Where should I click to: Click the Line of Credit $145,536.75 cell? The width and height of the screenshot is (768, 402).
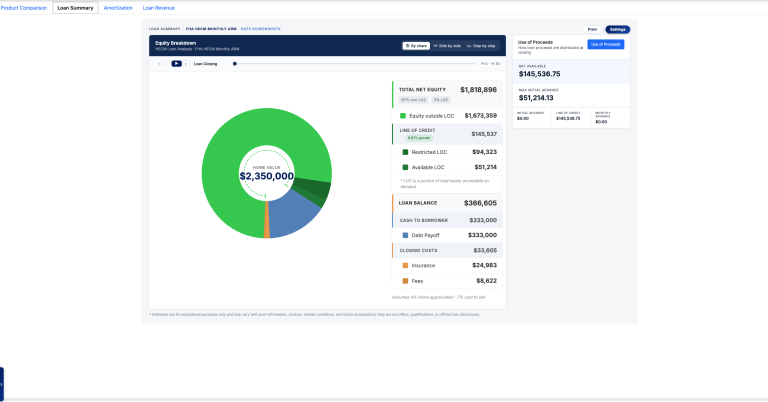[571, 116]
